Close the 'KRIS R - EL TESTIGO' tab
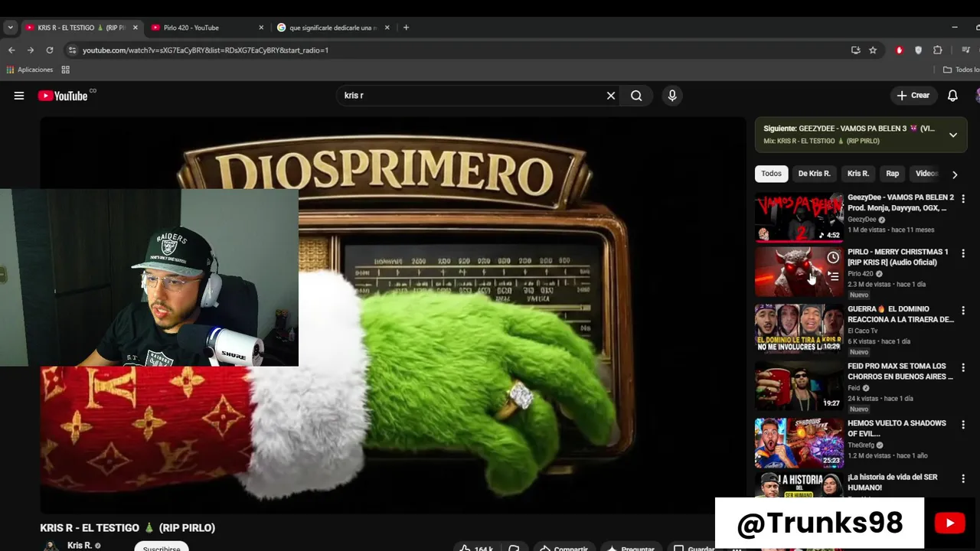Image resolution: width=980 pixels, height=551 pixels. click(136, 28)
